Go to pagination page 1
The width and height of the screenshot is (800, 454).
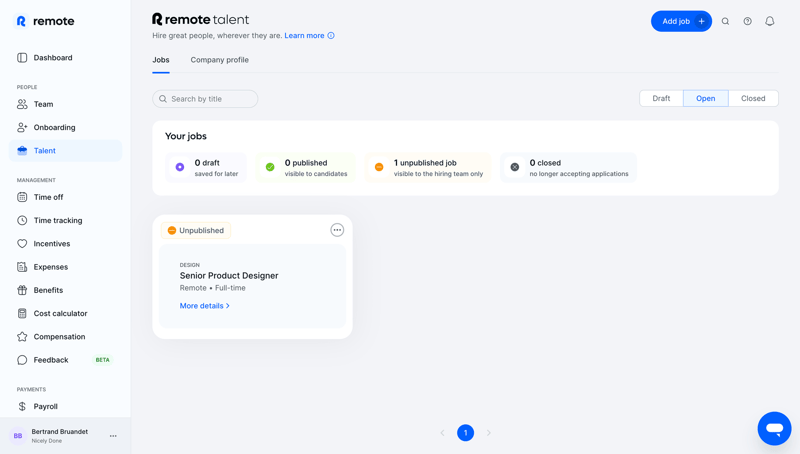pos(465,433)
